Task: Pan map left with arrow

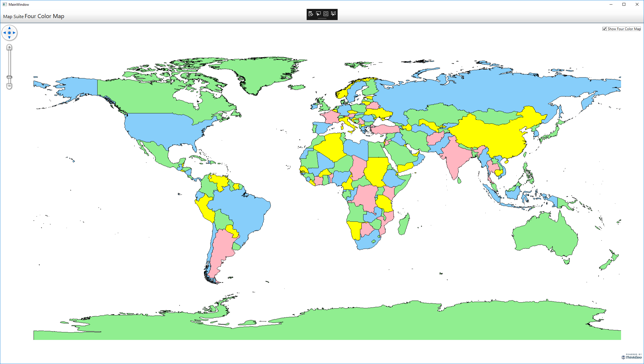Action: coord(5,33)
